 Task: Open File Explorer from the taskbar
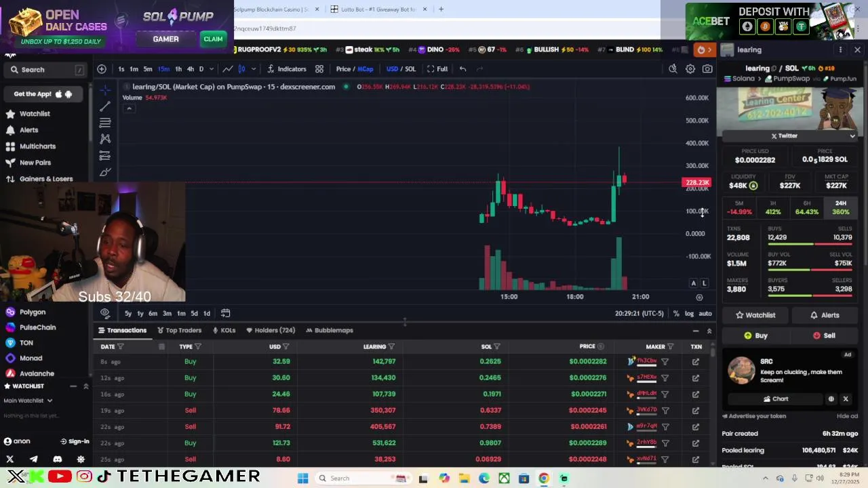click(x=464, y=479)
